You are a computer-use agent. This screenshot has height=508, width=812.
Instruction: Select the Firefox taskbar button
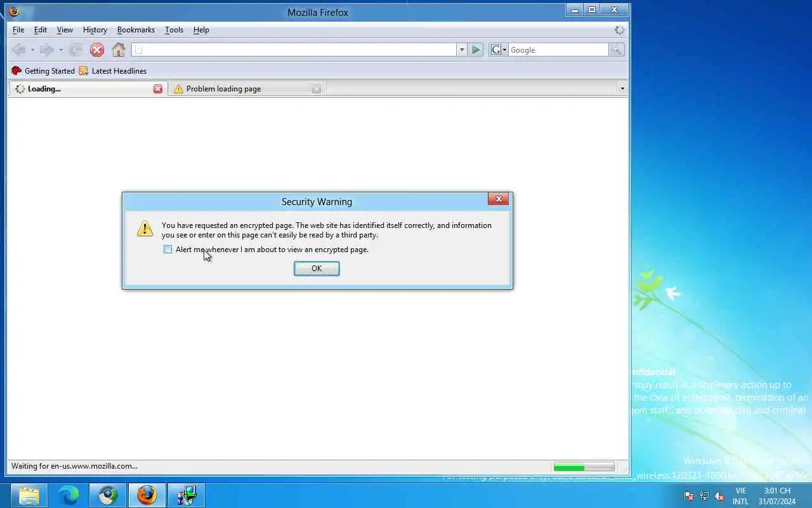[x=147, y=495]
